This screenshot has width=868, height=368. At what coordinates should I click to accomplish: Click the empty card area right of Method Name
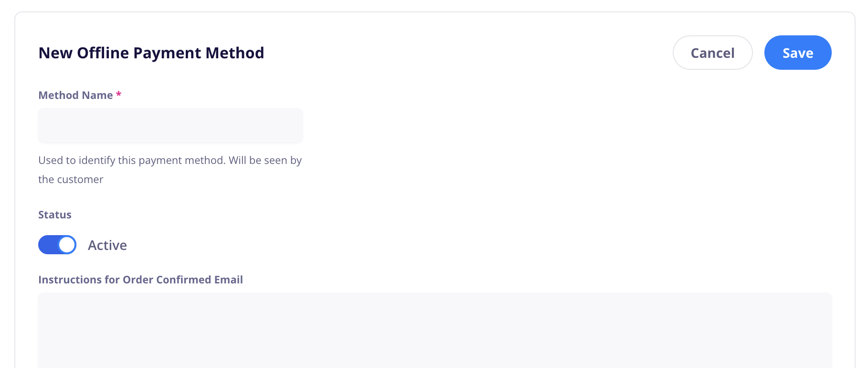[525, 126]
